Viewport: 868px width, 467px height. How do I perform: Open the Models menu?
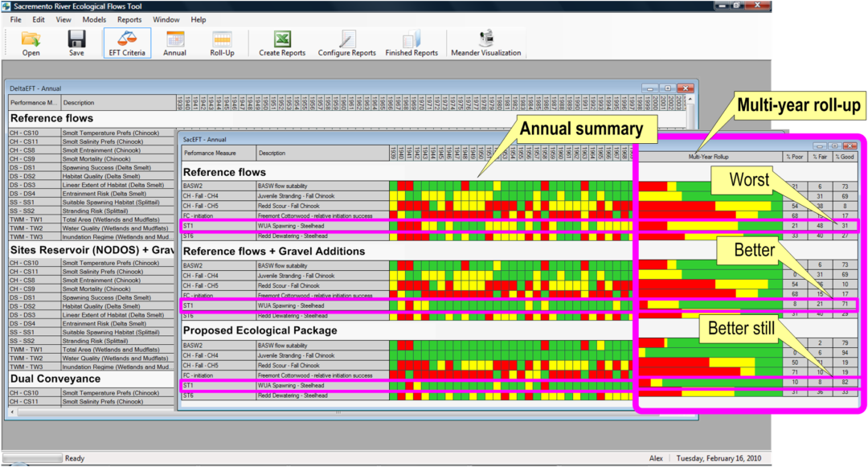point(94,19)
